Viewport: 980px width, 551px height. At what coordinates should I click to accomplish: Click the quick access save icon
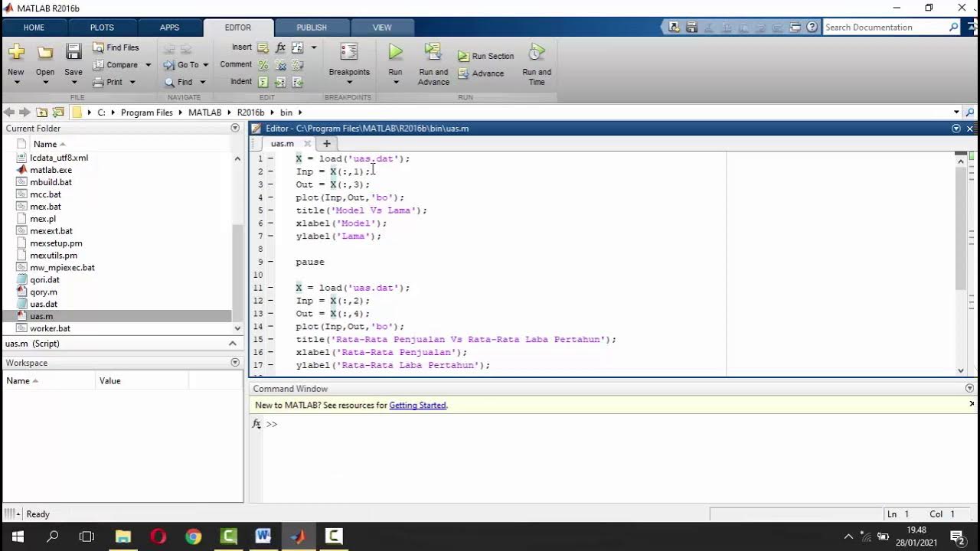pos(691,27)
